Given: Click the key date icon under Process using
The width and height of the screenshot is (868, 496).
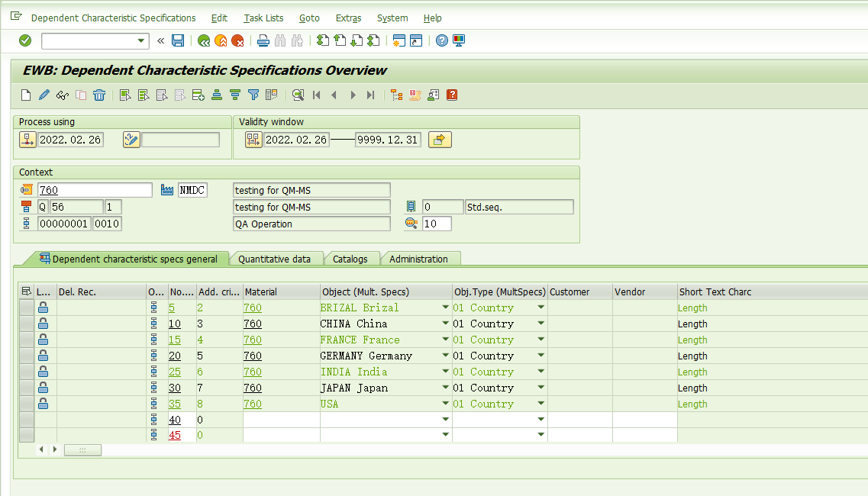Looking at the screenshot, I should click(x=27, y=140).
